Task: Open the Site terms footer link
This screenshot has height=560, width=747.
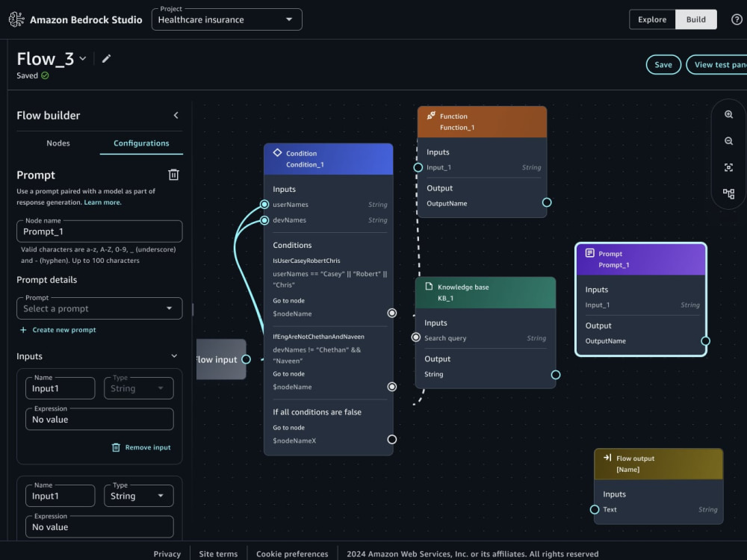Action: pos(218,554)
